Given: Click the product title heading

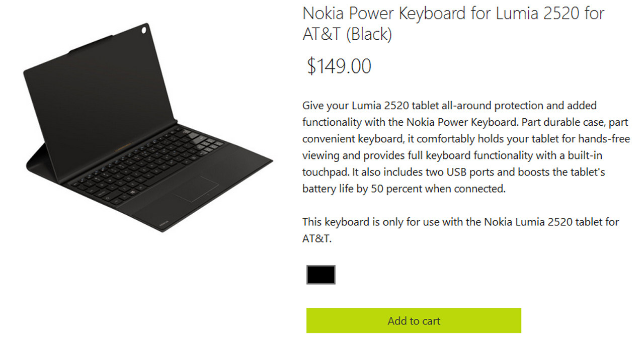Looking at the screenshot, I should [453, 23].
